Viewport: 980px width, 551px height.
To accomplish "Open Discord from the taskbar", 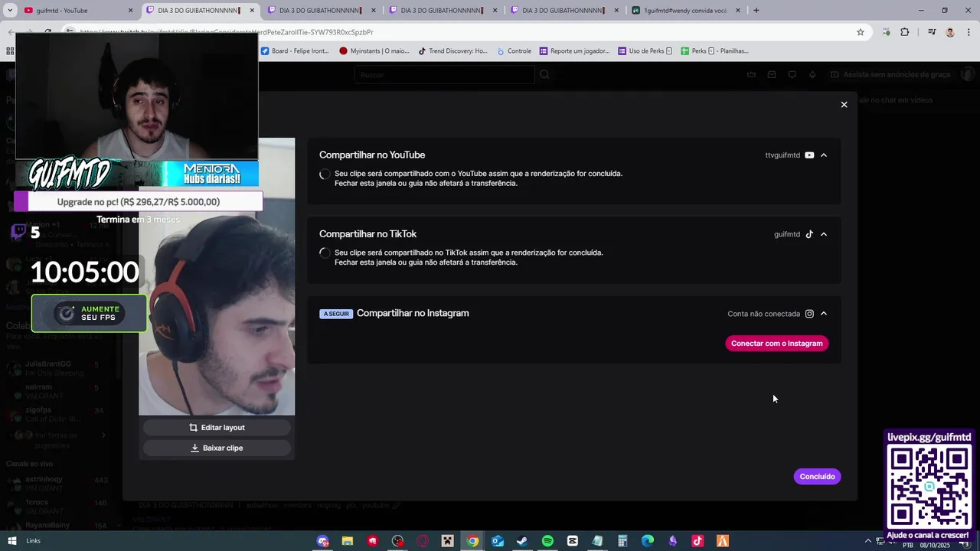I will point(323,541).
